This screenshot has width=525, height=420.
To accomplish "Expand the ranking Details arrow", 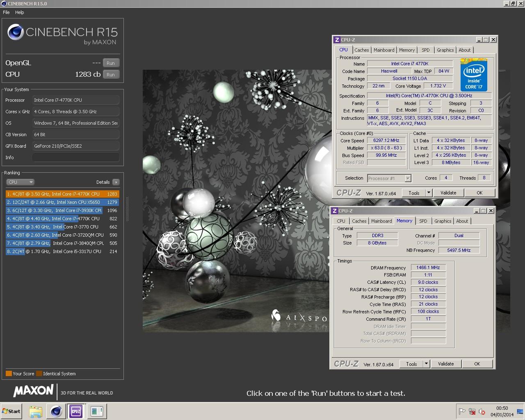I will (x=116, y=182).
